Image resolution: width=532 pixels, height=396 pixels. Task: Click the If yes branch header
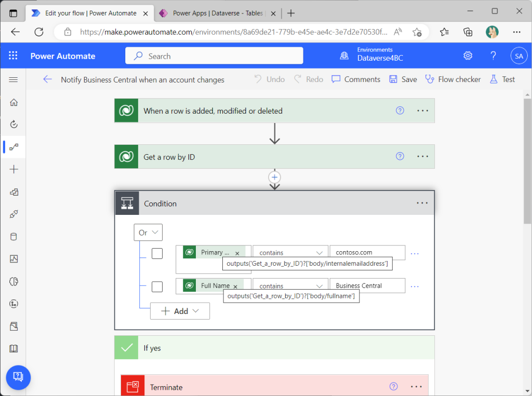274,348
